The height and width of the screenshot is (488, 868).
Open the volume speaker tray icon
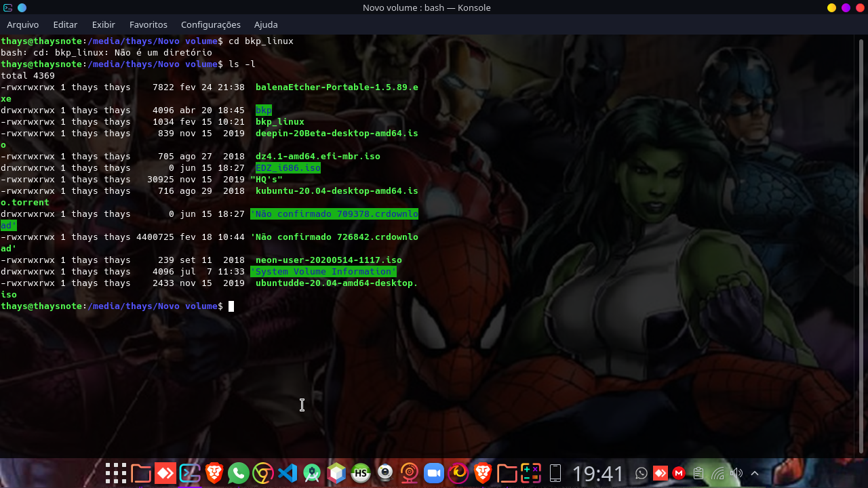[736, 473]
